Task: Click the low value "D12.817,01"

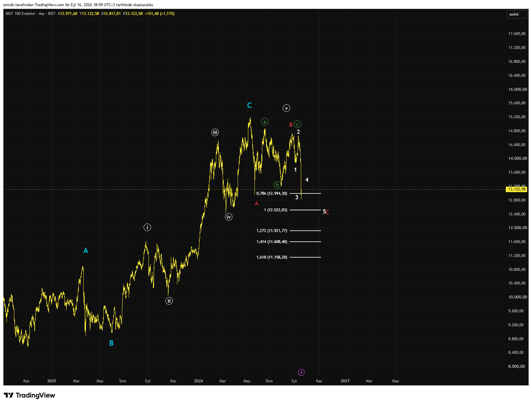Action: [x=110, y=14]
